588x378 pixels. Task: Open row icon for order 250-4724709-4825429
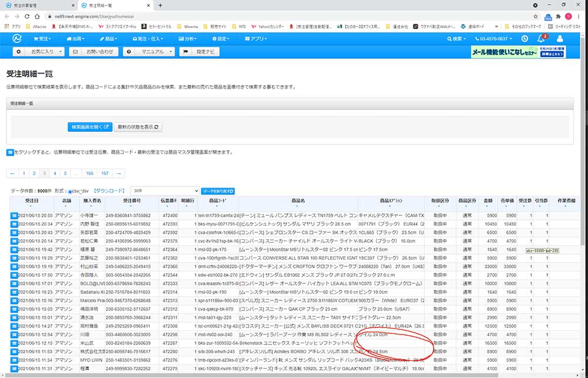14,232
